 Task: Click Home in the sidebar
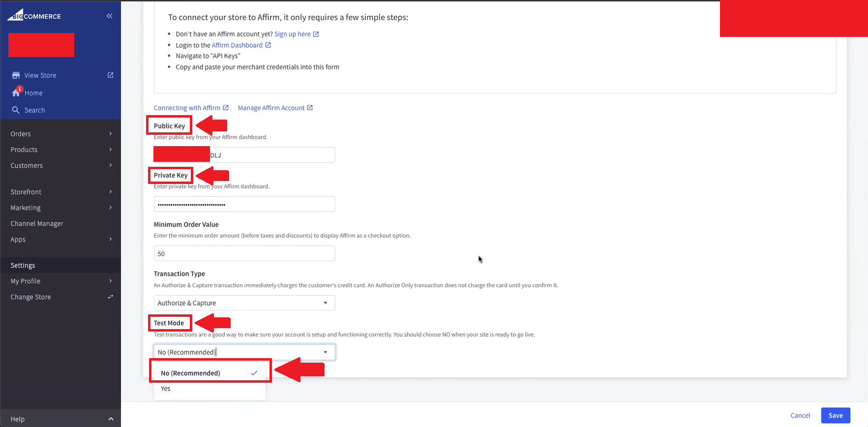(33, 93)
